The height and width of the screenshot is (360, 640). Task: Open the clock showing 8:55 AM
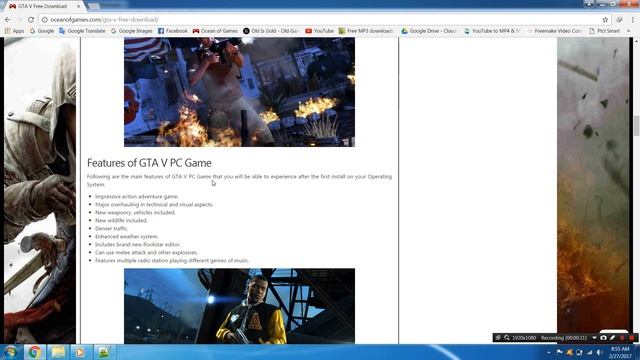pos(621,352)
